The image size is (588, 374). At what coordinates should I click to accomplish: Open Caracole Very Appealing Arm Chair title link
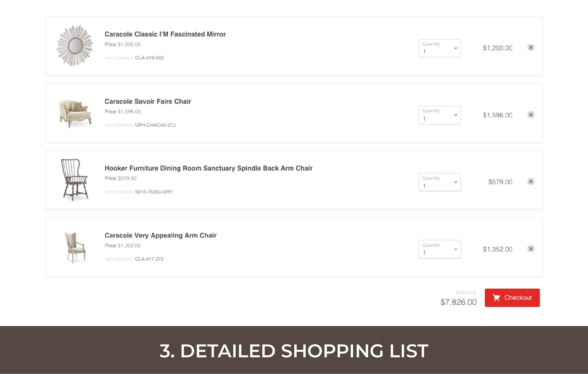[160, 235]
